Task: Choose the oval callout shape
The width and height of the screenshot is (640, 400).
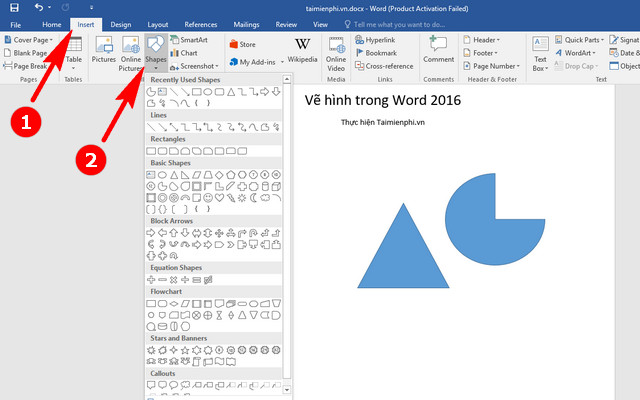Action: [x=173, y=385]
